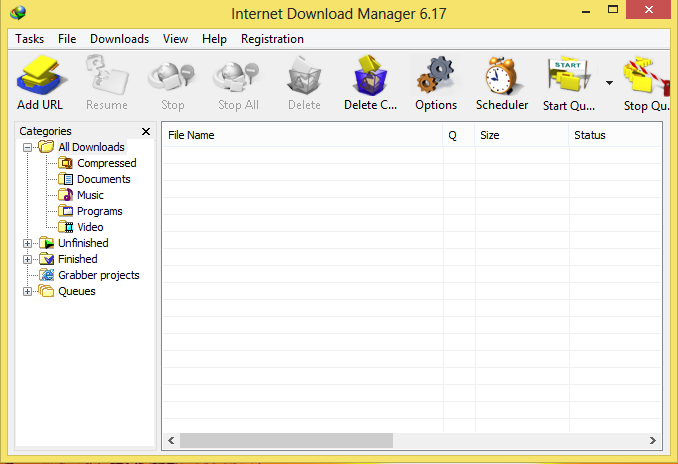Sort by the File Name column header
The width and height of the screenshot is (678, 464).
tap(303, 135)
